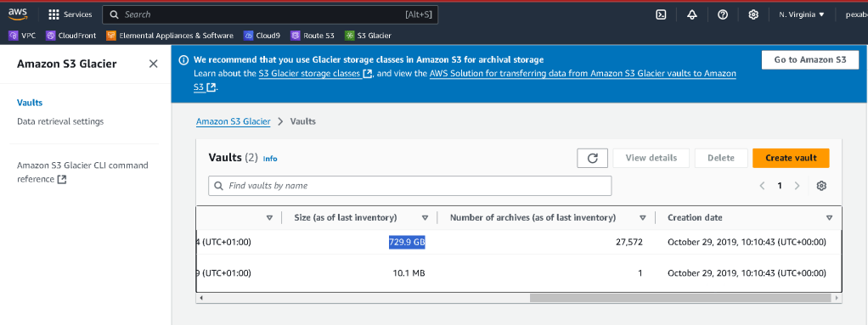The height and width of the screenshot is (325, 868).
Task: Click the 10.1 MB size cell
Action: click(409, 273)
